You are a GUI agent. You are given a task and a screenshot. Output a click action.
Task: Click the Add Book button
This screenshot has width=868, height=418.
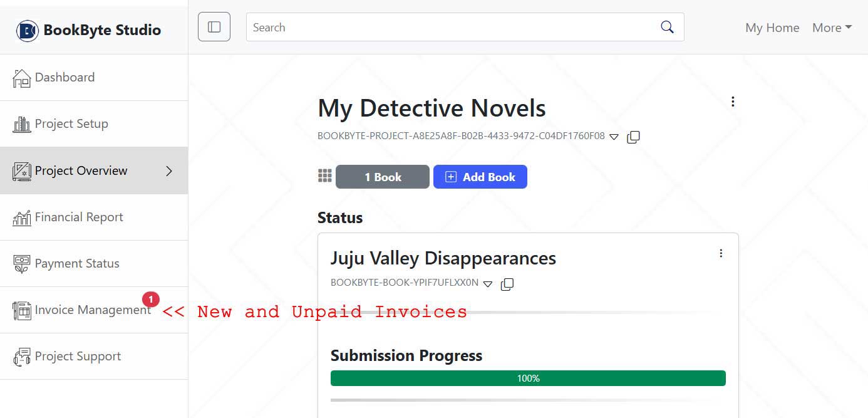pyautogui.click(x=480, y=177)
